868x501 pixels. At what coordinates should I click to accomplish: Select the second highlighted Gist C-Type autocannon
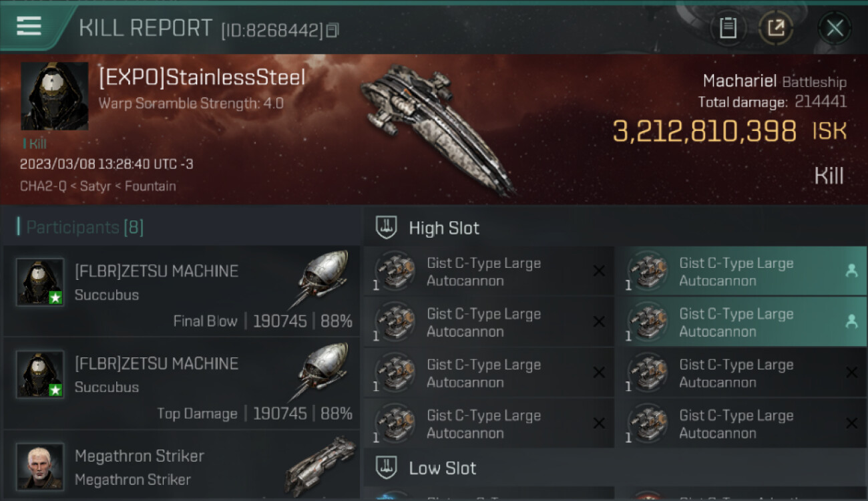coord(741,322)
